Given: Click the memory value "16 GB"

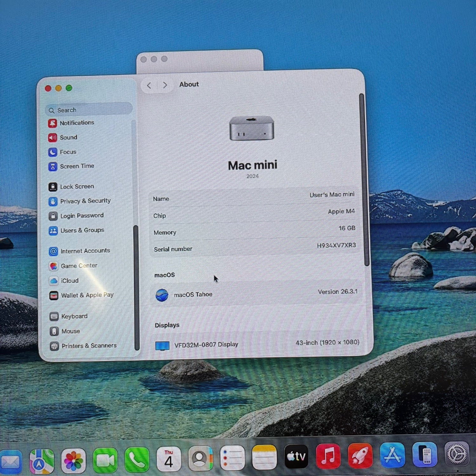Looking at the screenshot, I should coord(347,228).
